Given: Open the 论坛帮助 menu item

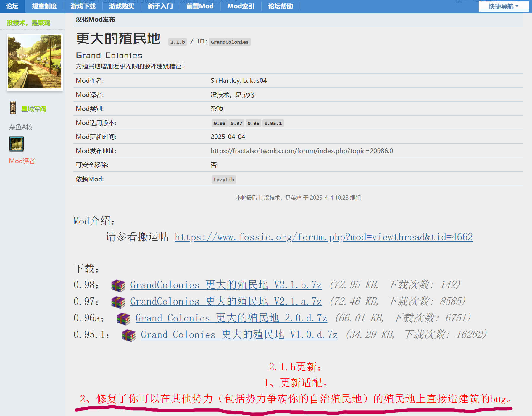Looking at the screenshot, I should tap(280, 6).
